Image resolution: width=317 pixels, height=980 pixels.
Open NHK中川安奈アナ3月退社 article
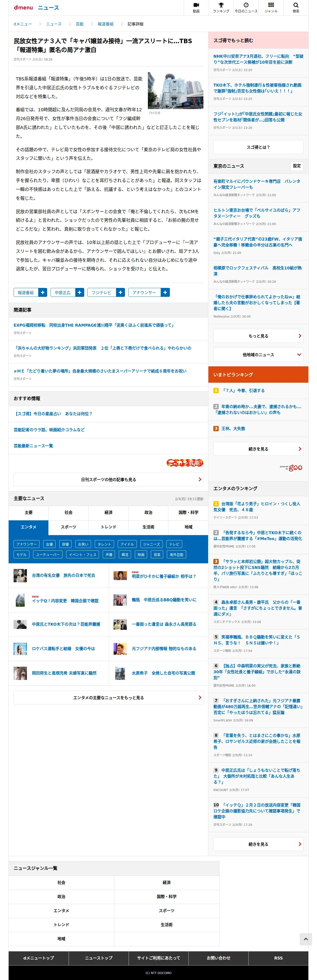click(x=258, y=59)
